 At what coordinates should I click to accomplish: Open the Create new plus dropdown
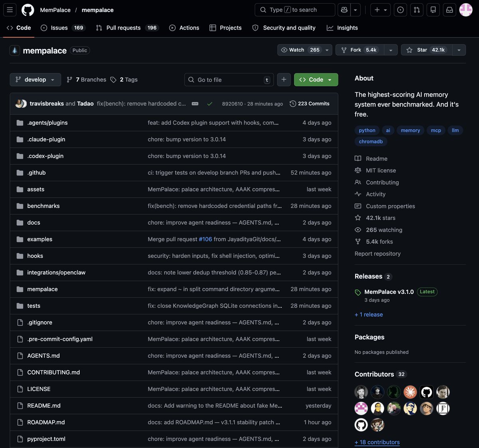pos(381,10)
